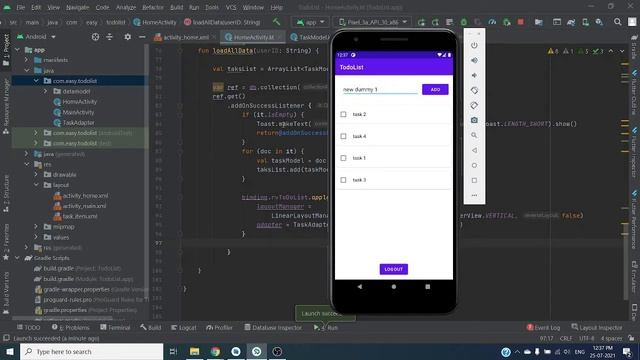This screenshot has width=640, height=360.
Task: Expand the mipmap folder
Action: coord(36,227)
